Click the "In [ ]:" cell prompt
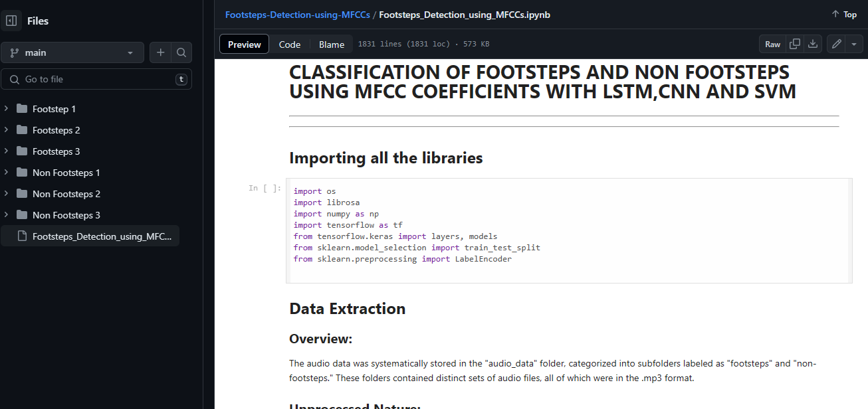 point(265,189)
